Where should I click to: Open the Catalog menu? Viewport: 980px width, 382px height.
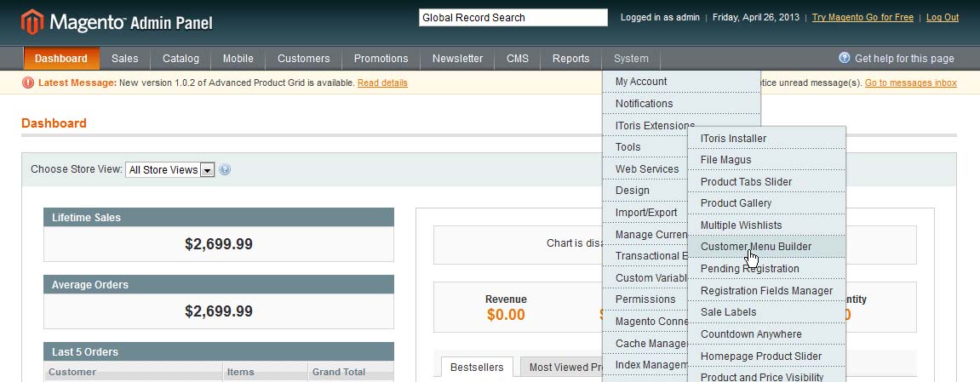coord(181,59)
